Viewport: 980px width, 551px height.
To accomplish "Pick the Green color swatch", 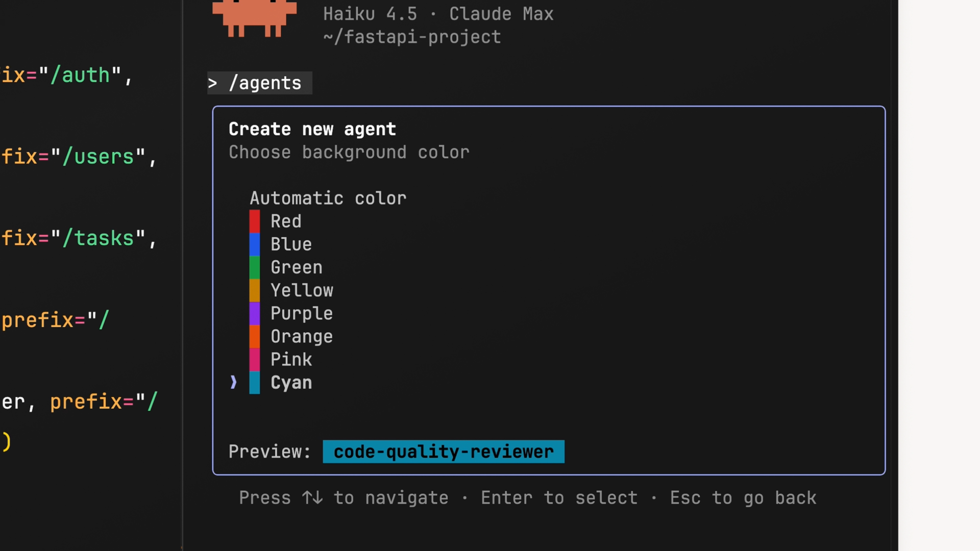I will click(x=254, y=267).
